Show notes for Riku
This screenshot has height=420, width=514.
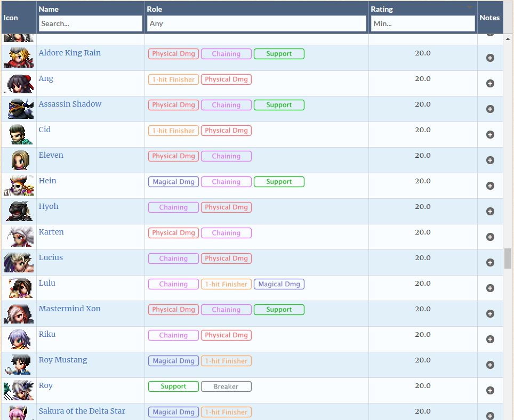pyautogui.click(x=490, y=339)
